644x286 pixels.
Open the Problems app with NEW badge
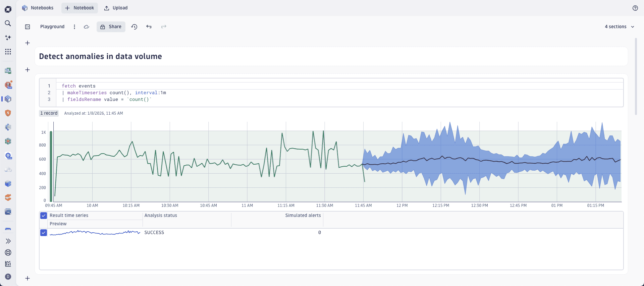pyautogui.click(x=8, y=85)
